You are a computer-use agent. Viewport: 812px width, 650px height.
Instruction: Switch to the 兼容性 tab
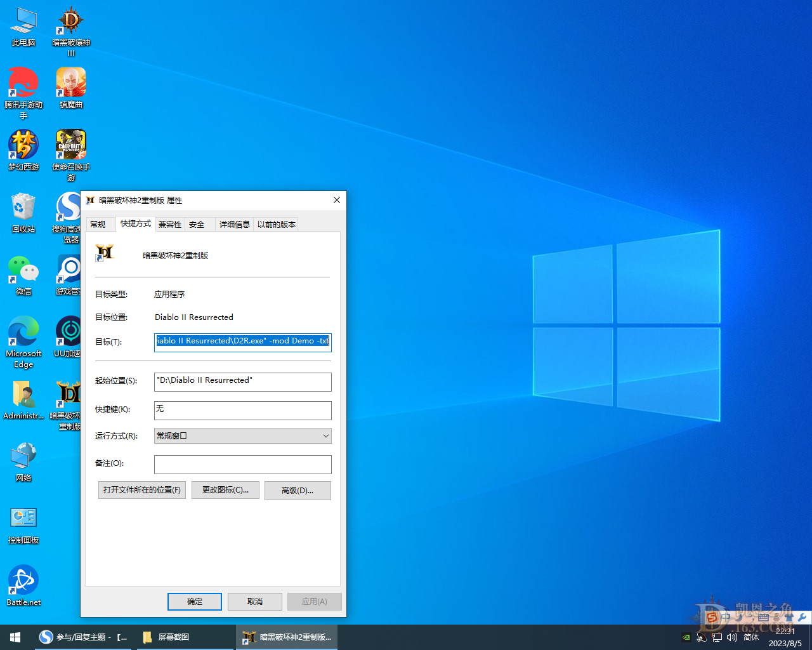coord(169,225)
